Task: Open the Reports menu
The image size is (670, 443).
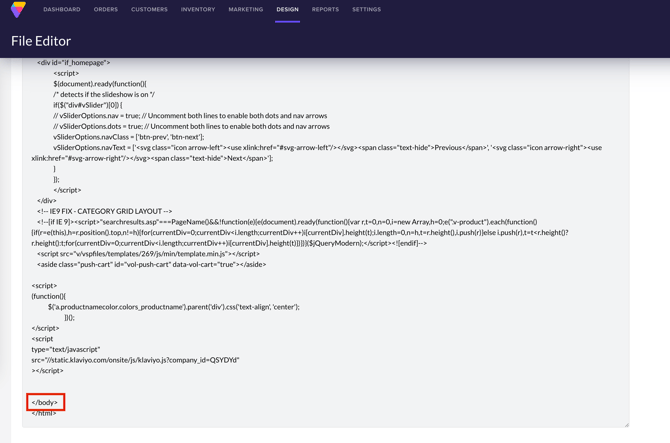Action: pyautogui.click(x=325, y=10)
